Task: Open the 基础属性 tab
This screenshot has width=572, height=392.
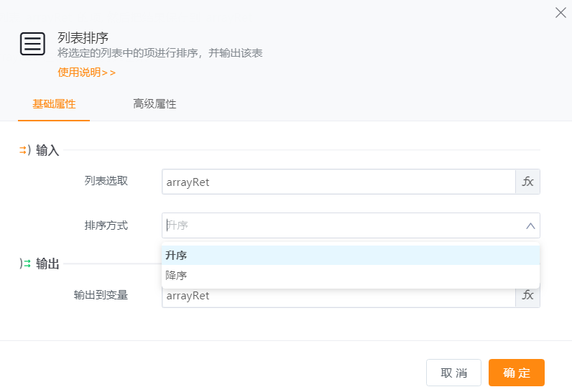Action: (54, 104)
